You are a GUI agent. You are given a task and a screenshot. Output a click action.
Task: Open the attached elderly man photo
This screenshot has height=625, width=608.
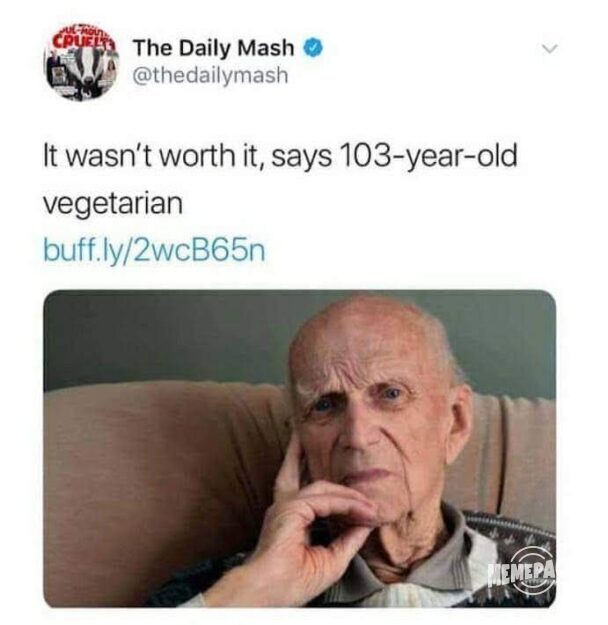pyautogui.click(x=299, y=449)
